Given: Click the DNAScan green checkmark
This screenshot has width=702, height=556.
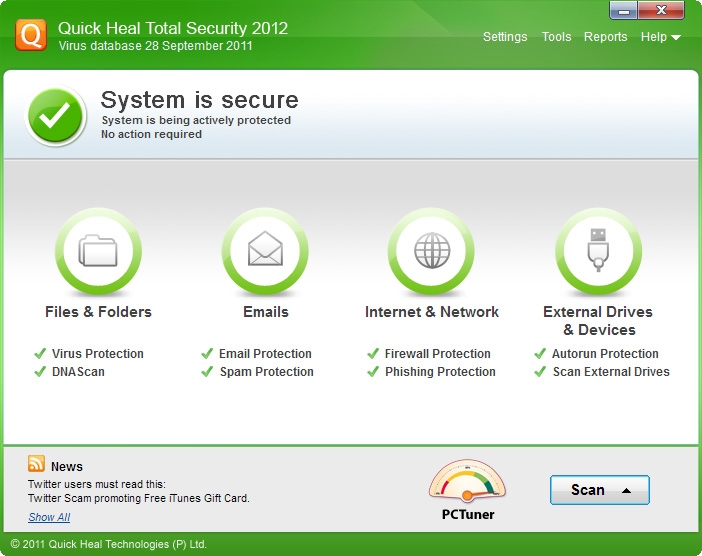Looking at the screenshot, I should 40,372.
